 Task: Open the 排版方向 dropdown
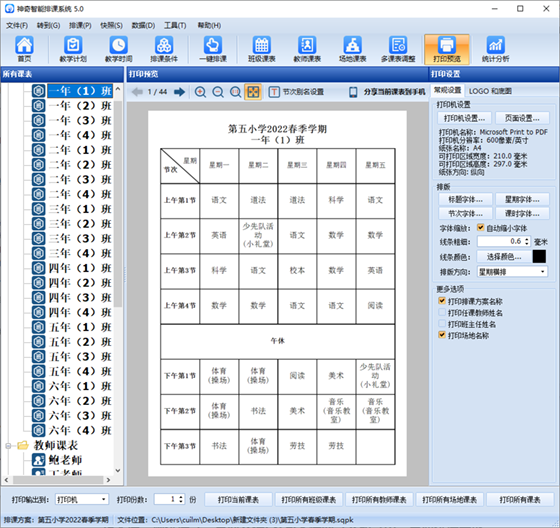tap(512, 272)
